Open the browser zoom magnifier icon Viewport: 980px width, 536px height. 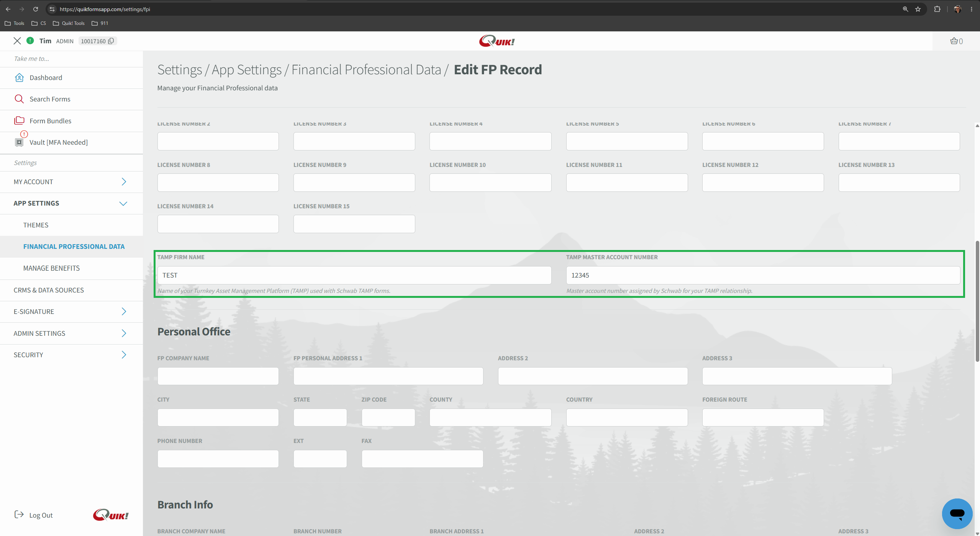point(905,9)
